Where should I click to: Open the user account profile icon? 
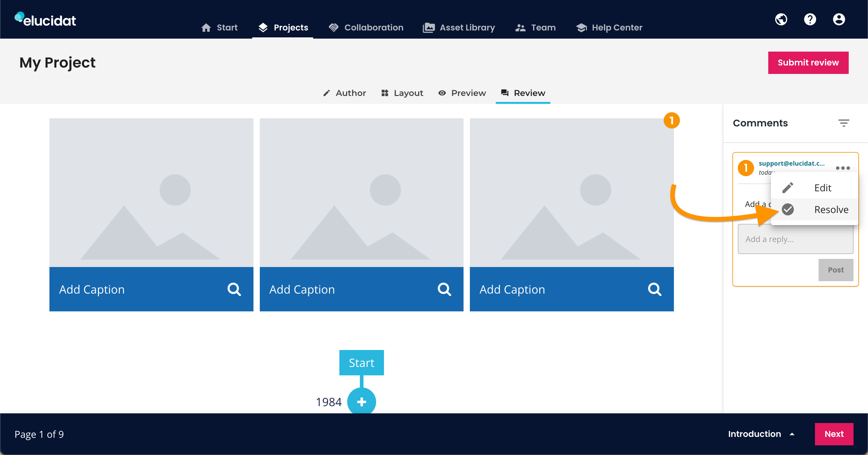(839, 20)
